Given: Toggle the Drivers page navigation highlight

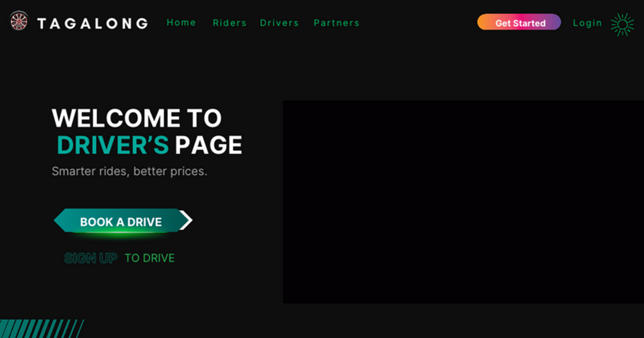Looking at the screenshot, I should click(279, 23).
